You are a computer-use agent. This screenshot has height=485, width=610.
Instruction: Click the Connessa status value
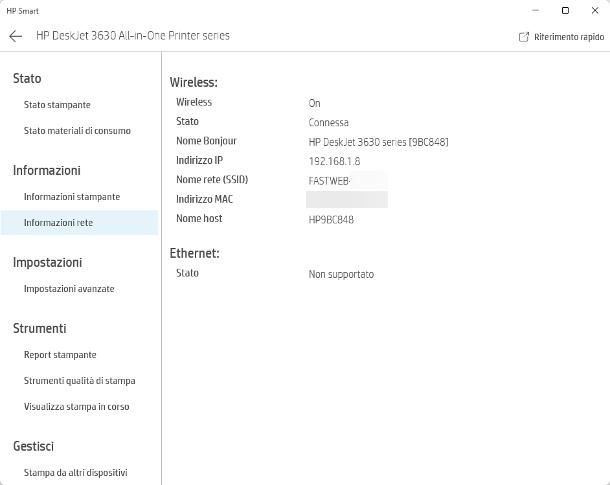pyautogui.click(x=328, y=123)
